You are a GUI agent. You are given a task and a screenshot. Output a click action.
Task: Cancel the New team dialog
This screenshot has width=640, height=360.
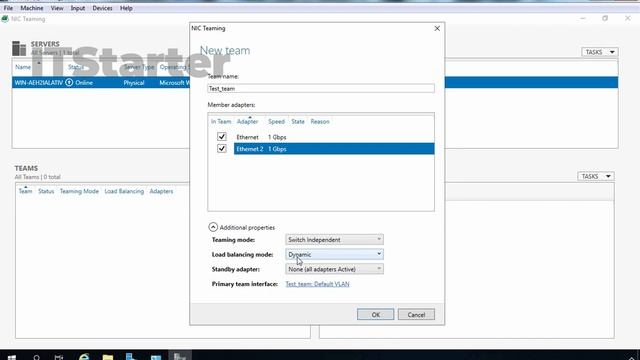click(x=416, y=315)
